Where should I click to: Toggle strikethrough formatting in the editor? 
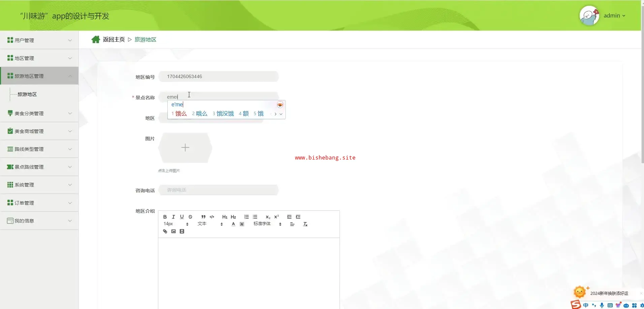(190, 217)
